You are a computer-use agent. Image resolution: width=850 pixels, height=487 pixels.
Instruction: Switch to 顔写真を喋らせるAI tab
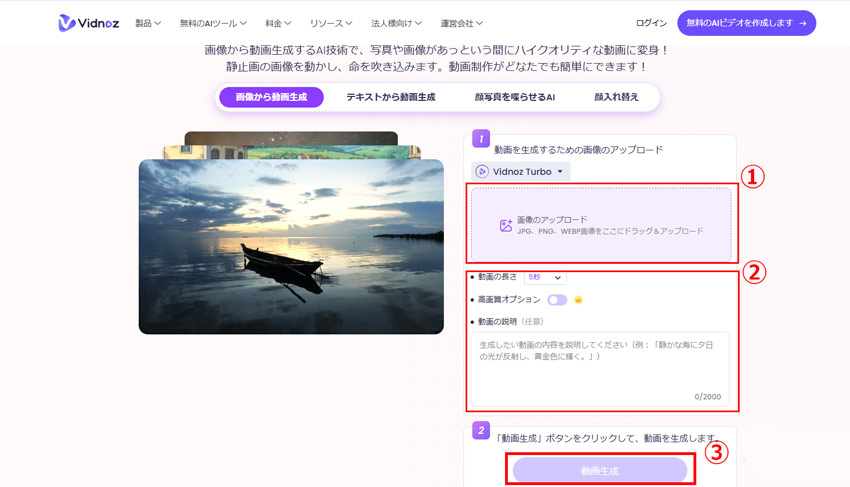[x=514, y=97]
